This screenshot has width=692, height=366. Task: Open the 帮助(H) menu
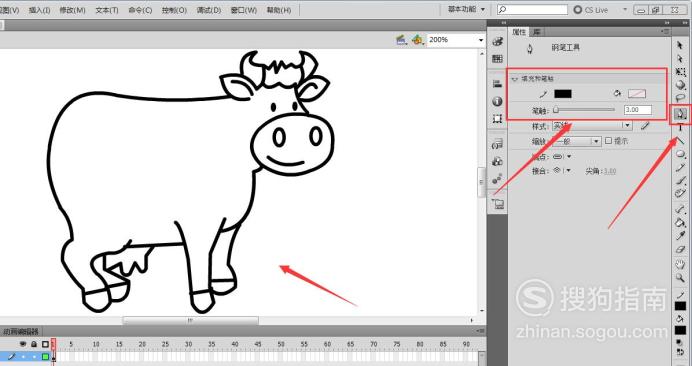click(279, 10)
